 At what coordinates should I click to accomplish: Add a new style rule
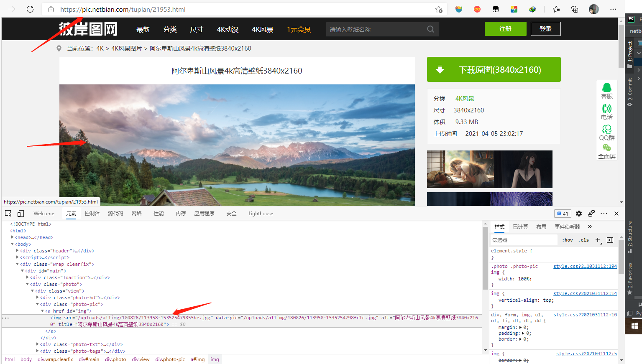pos(598,240)
